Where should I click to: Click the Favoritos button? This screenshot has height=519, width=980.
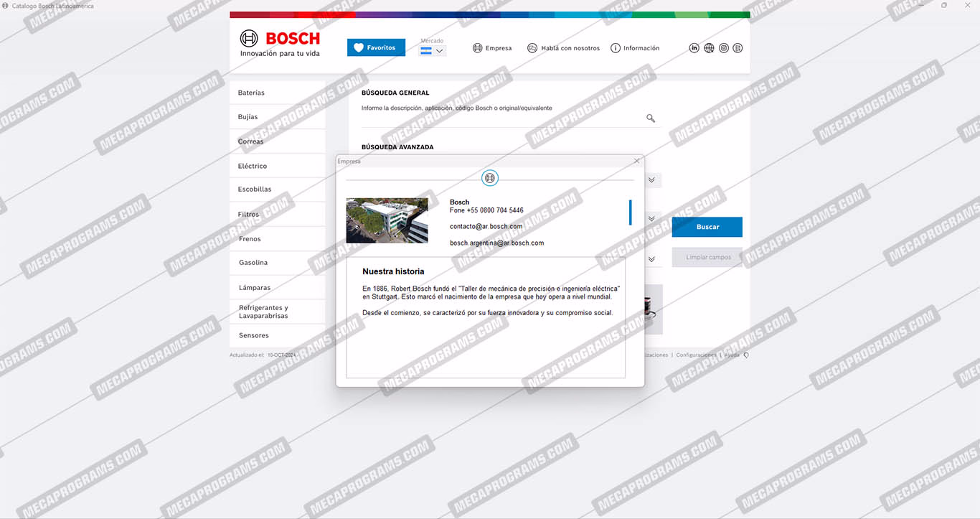[376, 48]
